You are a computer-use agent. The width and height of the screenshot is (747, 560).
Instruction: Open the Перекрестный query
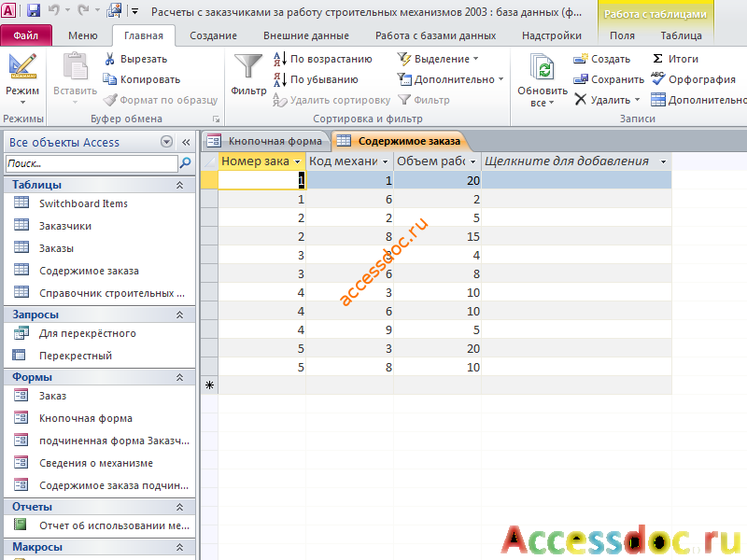[x=76, y=356]
